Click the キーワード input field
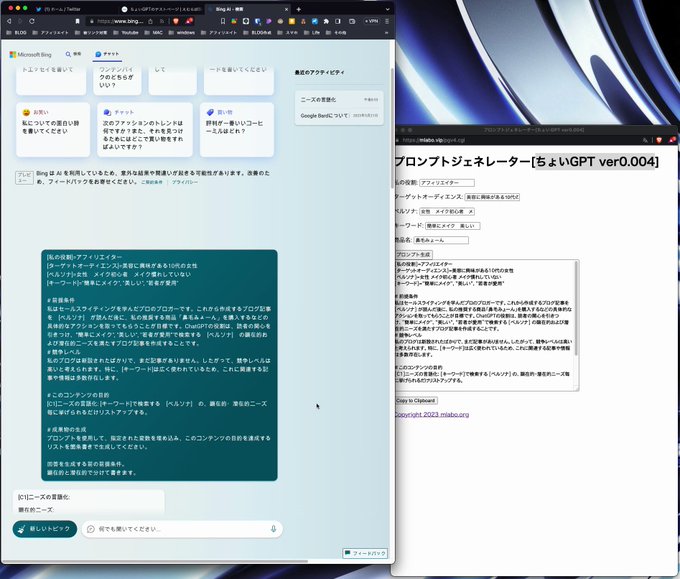 tap(452, 226)
